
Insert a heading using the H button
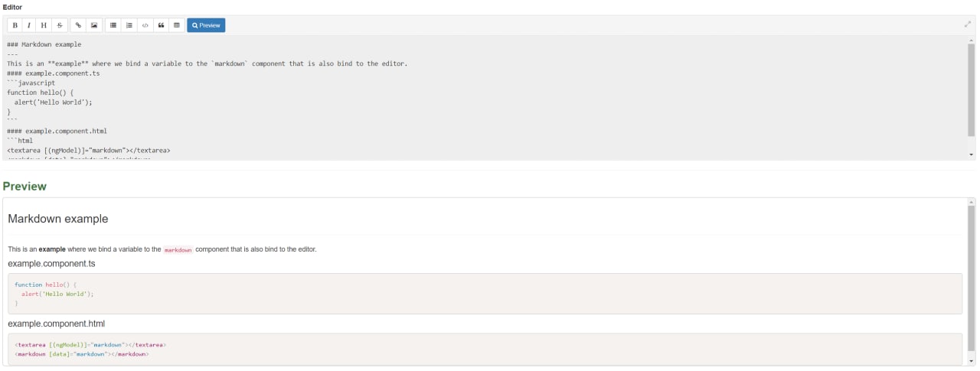44,25
